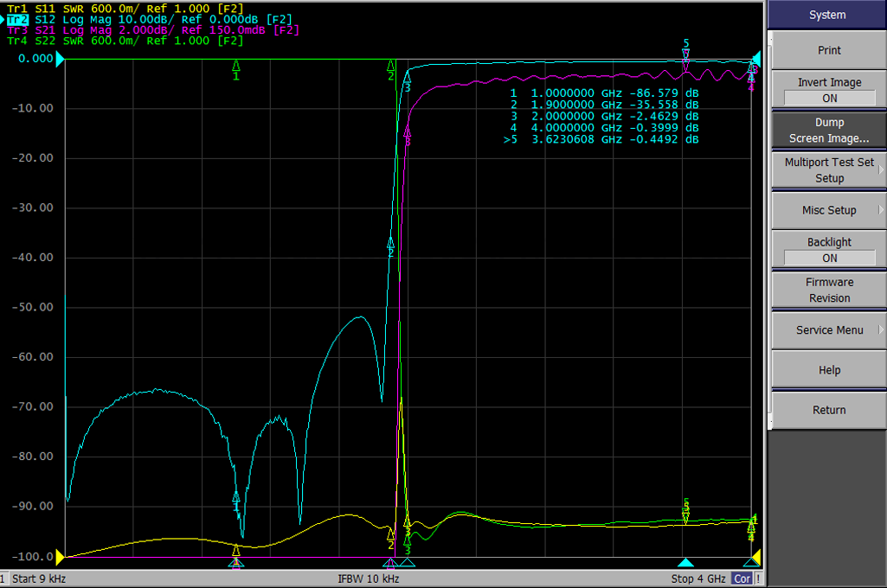
Task: Toggle the Cor correction status indicator
Action: pos(742,578)
